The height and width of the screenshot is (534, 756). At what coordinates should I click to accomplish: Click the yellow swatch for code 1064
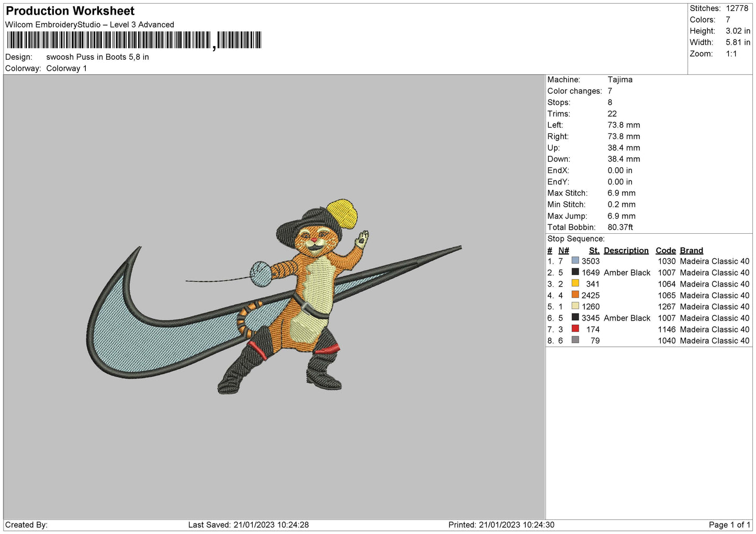[x=575, y=283]
